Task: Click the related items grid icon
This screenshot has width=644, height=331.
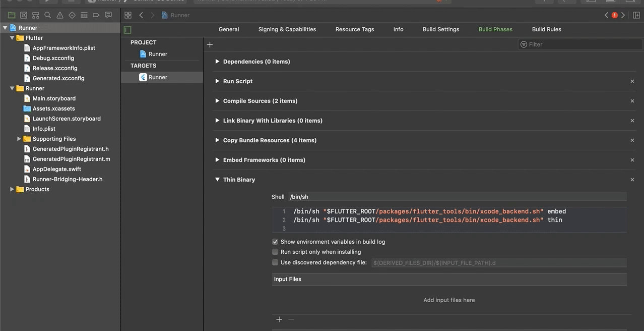Action: click(x=128, y=15)
